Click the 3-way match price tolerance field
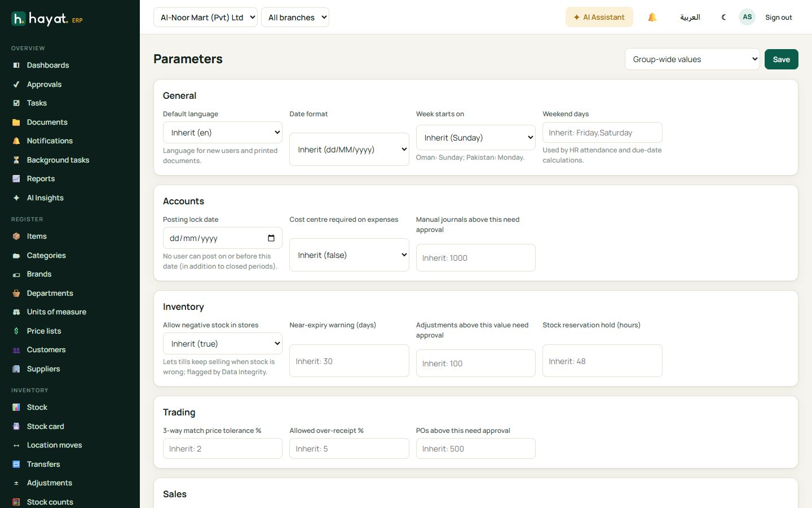812x508 pixels. tap(223, 449)
